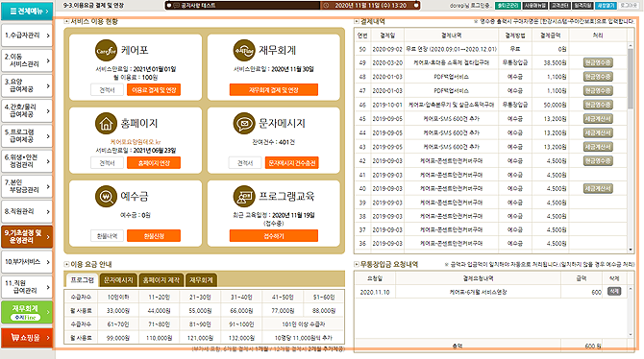
Task: Click 세금계산서 for payment row 40
Action: click(598, 189)
